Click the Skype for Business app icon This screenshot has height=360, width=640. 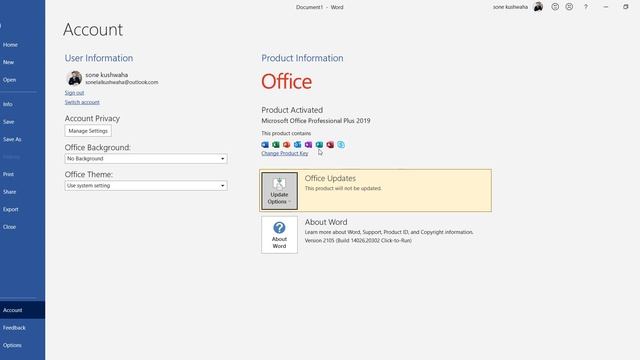pos(341,144)
